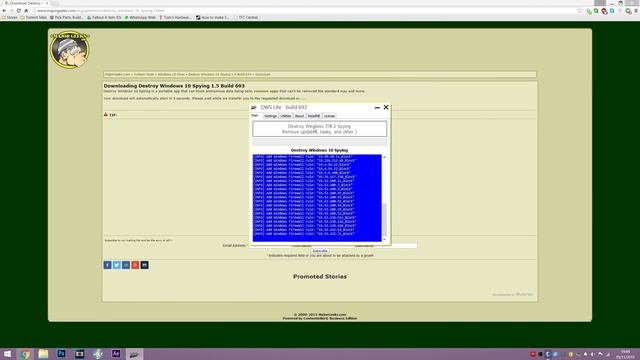Screen dimensions: 640x360
Task: Open the ReadME tab in DWS Lite
Action: click(314, 116)
